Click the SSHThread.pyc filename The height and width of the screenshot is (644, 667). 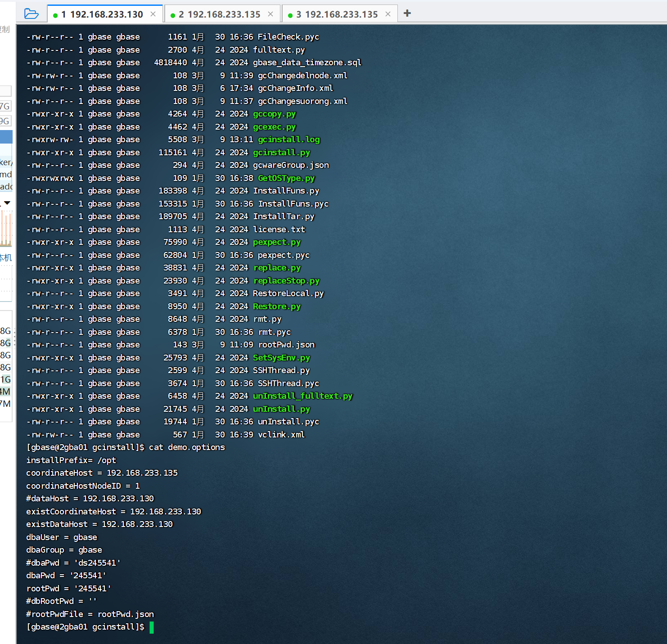click(288, 383)
